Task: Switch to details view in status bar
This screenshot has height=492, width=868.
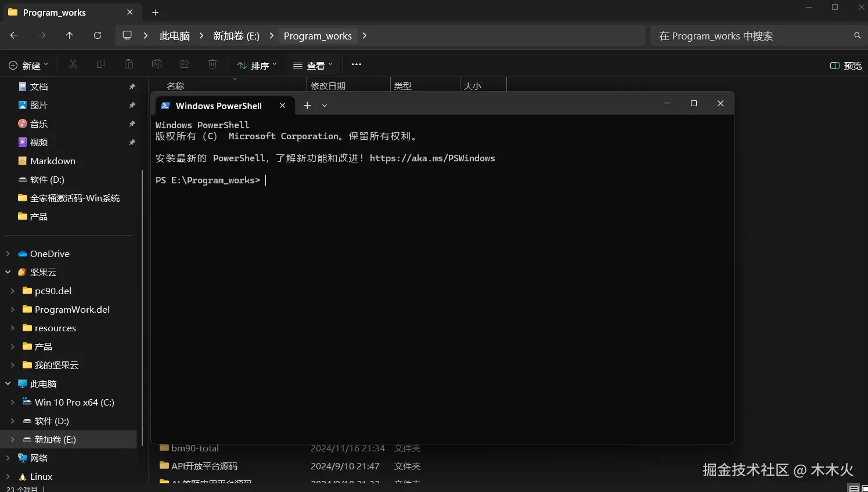Action: (x=853, y=489)
